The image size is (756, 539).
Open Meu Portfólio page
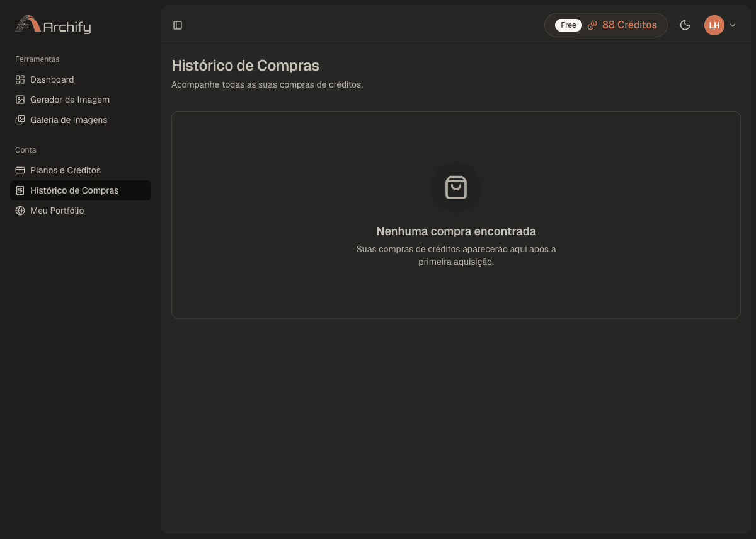81,211
